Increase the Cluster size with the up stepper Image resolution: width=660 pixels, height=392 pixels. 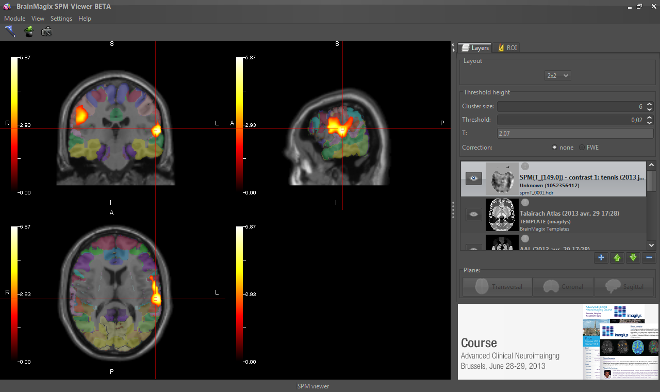coord(649,104)
